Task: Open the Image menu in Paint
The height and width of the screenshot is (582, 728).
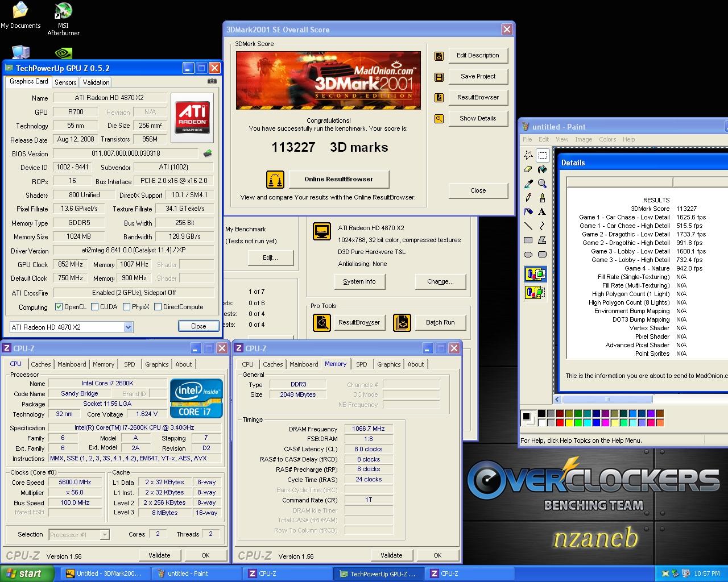Action: 584,139
